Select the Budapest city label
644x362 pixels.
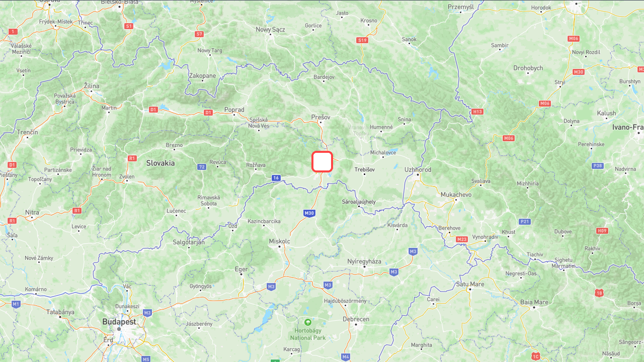pyautogui.click(x=119, y=321)
